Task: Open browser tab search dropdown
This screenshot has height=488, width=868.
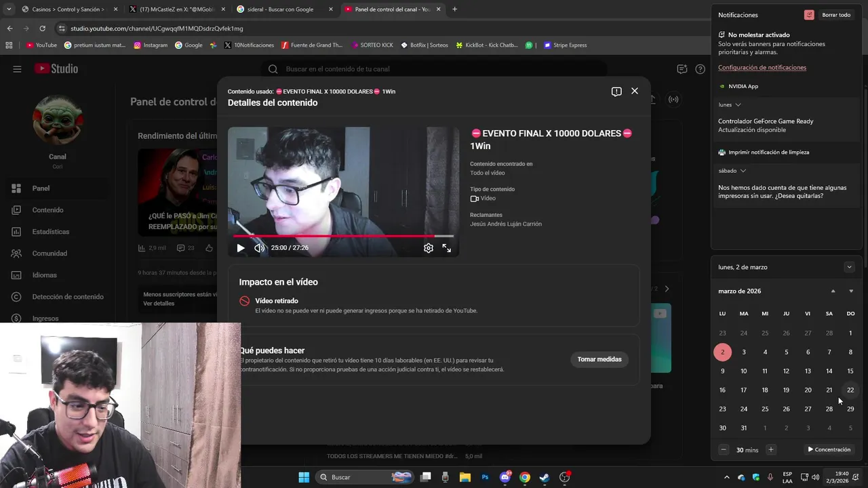Action: coord(7,9)
